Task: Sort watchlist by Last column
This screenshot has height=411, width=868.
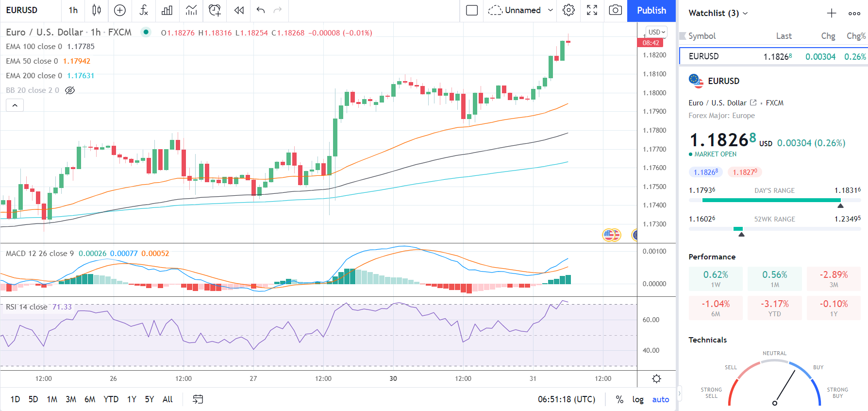Action: click(784, 36)
